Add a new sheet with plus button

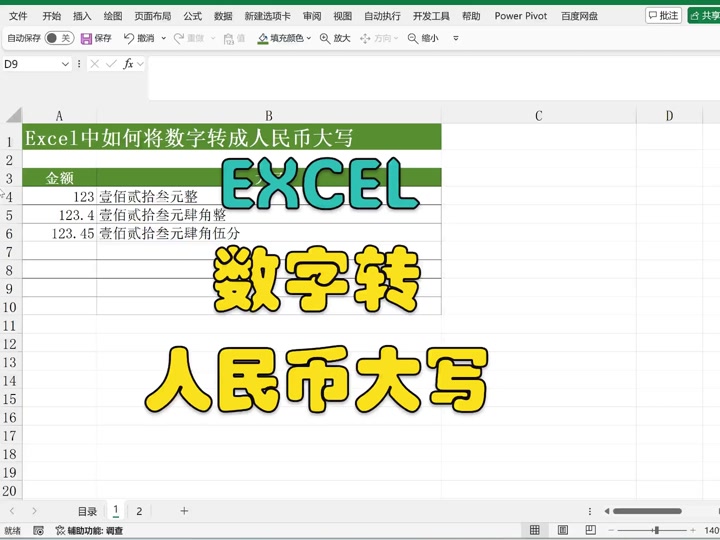pyautogui.click(x=184, y=511)
